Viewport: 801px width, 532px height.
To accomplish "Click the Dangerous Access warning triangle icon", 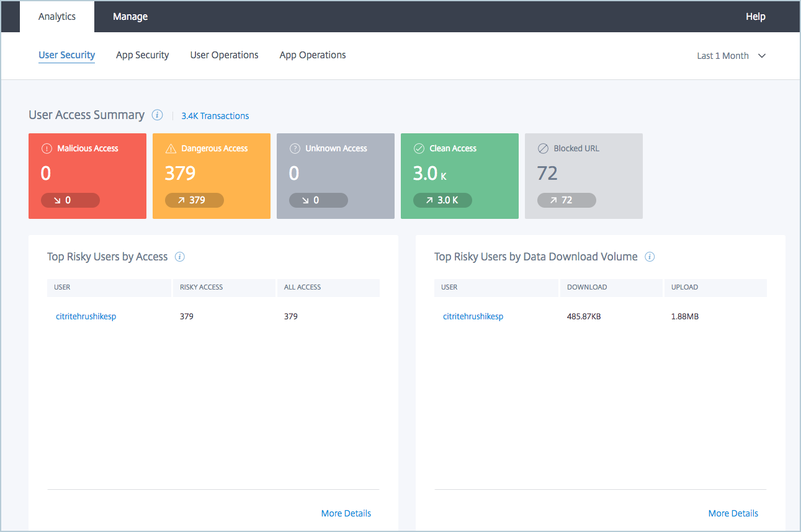I will [x=171, y=149].
